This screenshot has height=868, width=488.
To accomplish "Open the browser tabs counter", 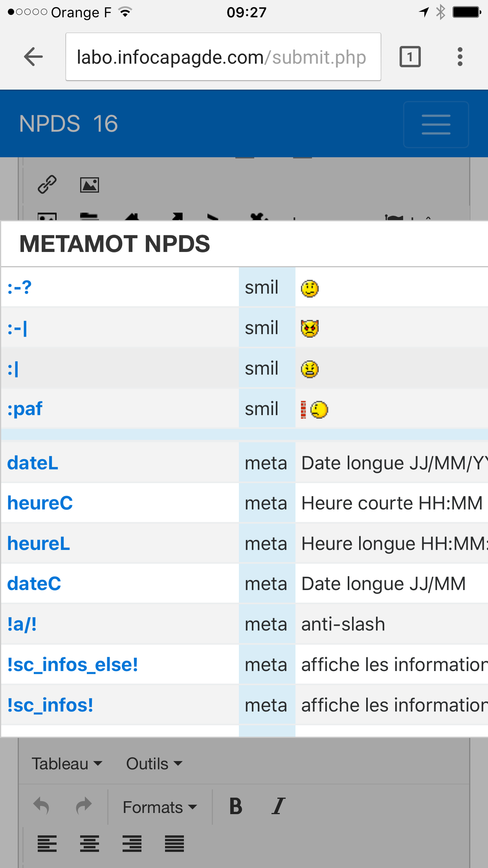I will 410,57.
